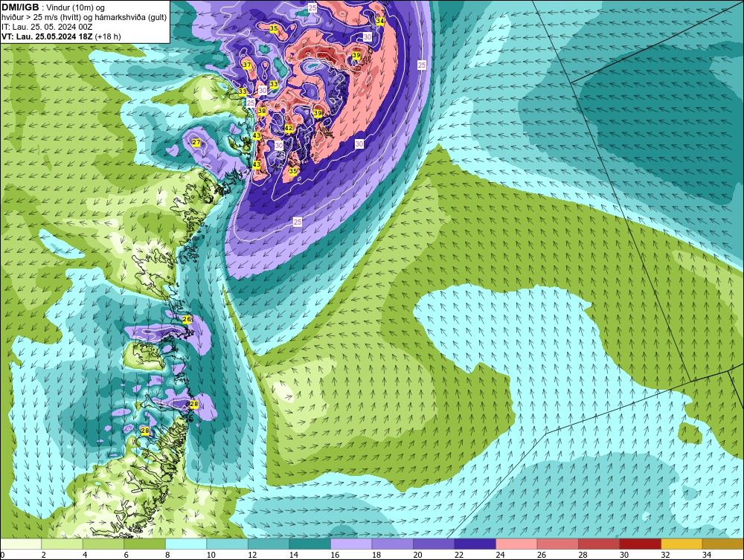Viewport: 744px width, 560px height.
Task: Pick the 28–30 red legend swatch
Action: [x=599, y=544]
